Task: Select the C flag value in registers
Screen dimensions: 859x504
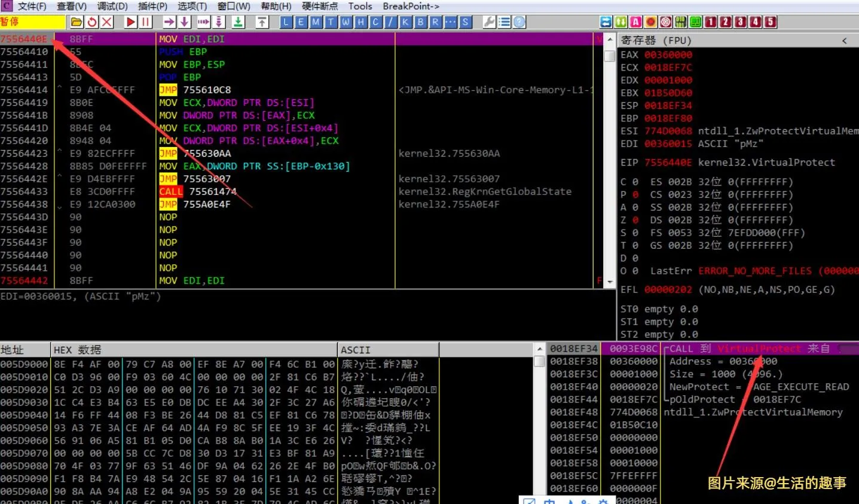Action: point(635,182)
